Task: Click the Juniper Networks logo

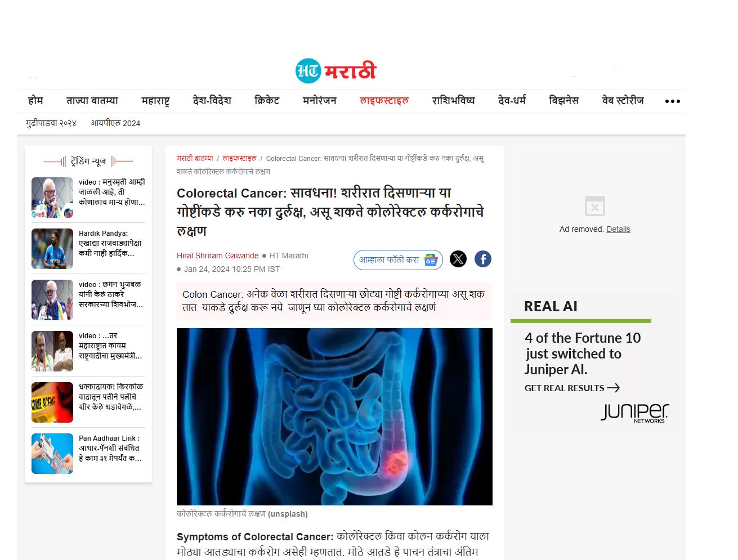Action: (x=634, y=413)
